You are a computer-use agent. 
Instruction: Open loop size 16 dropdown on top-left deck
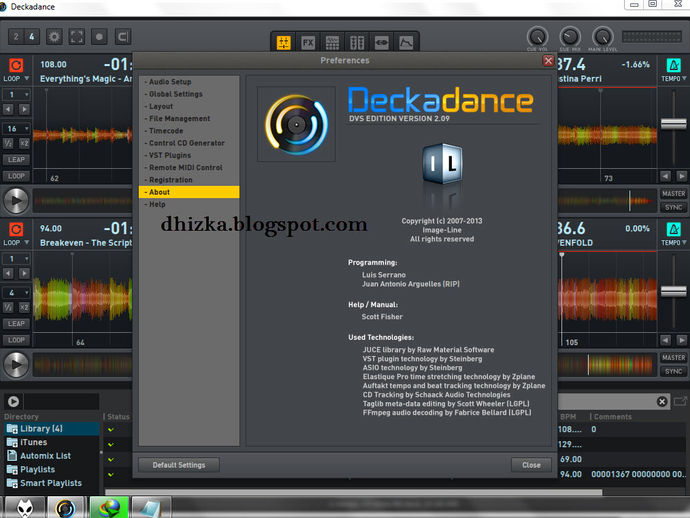[x=17, y=129]
